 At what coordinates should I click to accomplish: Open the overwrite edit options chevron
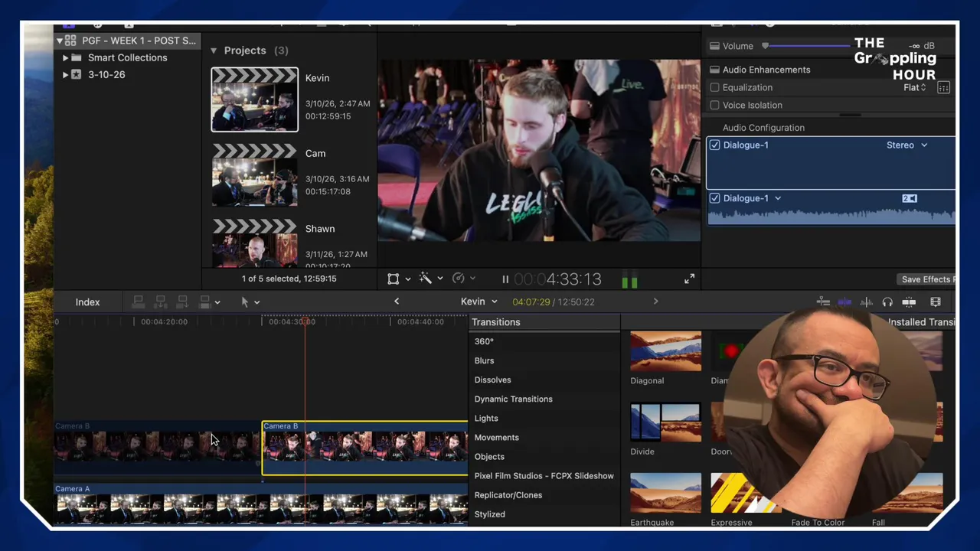pyautogui.click(x=217, y=302)
